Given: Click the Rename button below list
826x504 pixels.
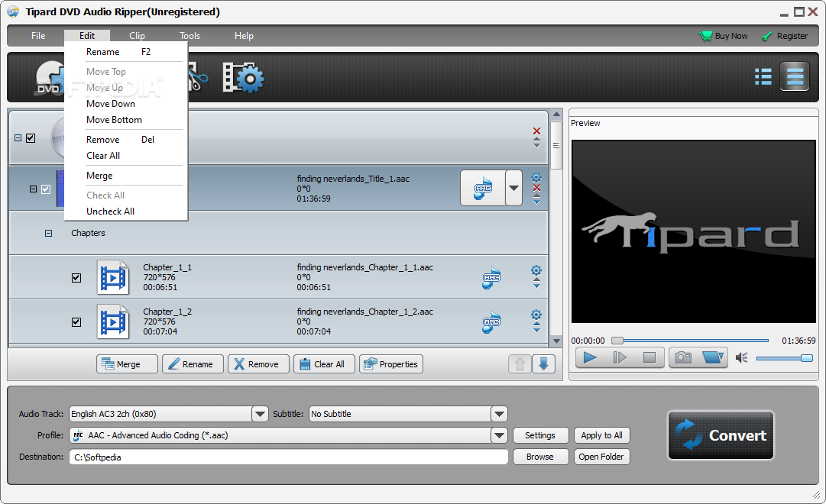Looking at the screenshot, I should click(x=193, y=364).
